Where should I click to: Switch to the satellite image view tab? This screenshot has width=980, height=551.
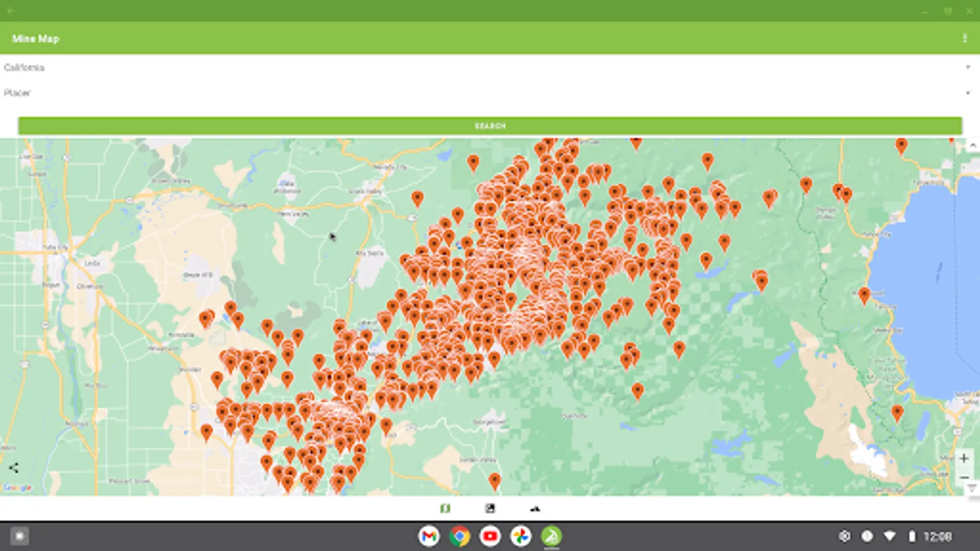tap(490, 508)
